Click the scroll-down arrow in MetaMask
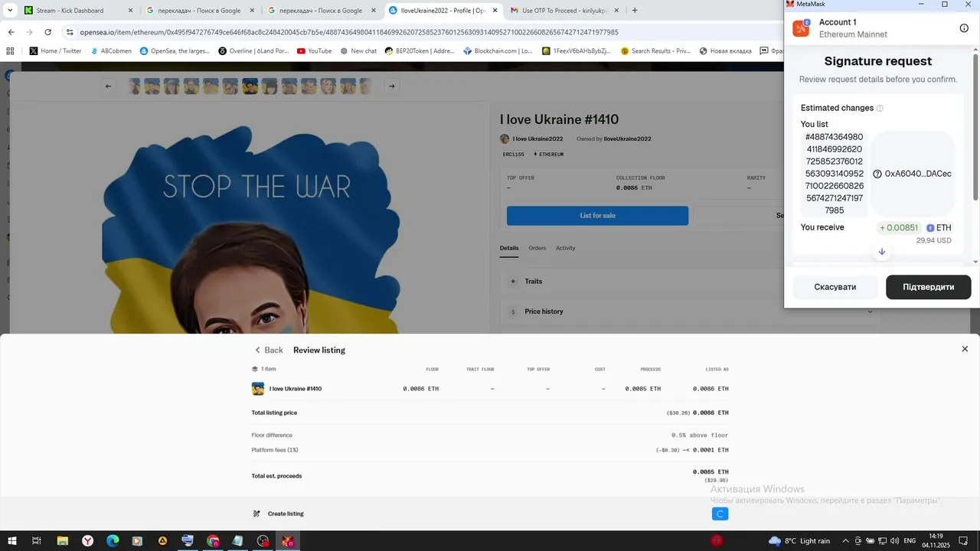This screenshot has width=980, height=551. (882, 252)
